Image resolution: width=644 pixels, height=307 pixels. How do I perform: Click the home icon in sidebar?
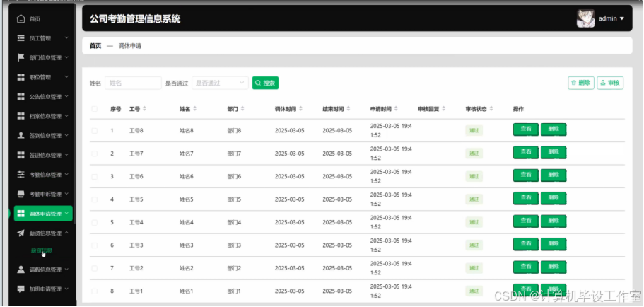pyautogui.click(x=21, y=19)
